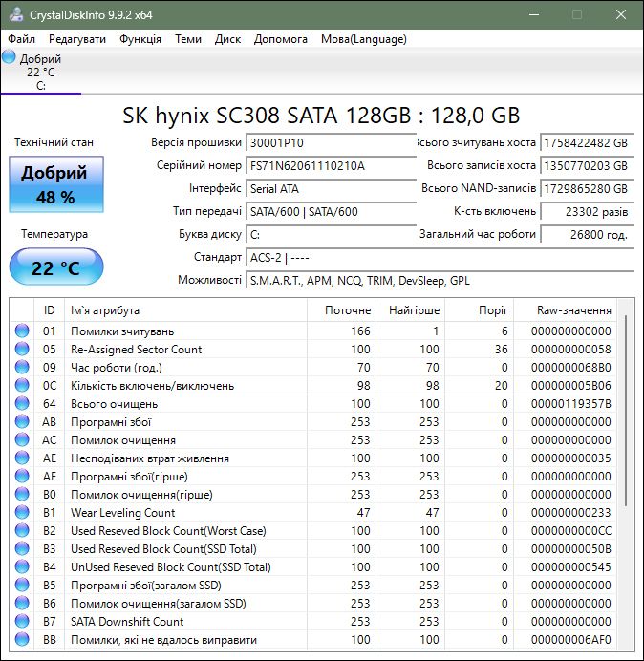Select the UnUsed Reseved Block Count(SSD Total) name
This screenshot has width=644, height=661.
[x=171, y=567]
